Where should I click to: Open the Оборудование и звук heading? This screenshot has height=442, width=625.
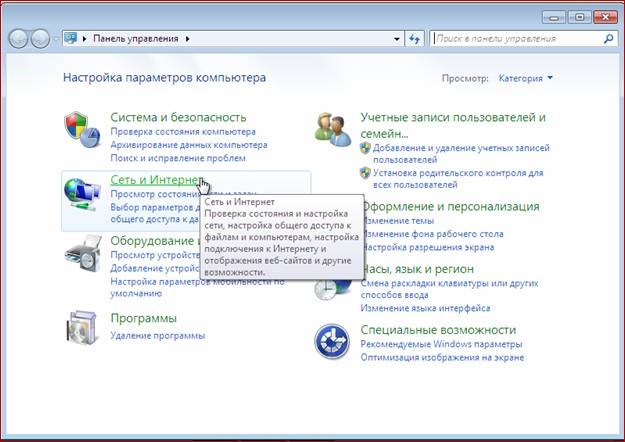pyautogui.click(x=155, y=241)
